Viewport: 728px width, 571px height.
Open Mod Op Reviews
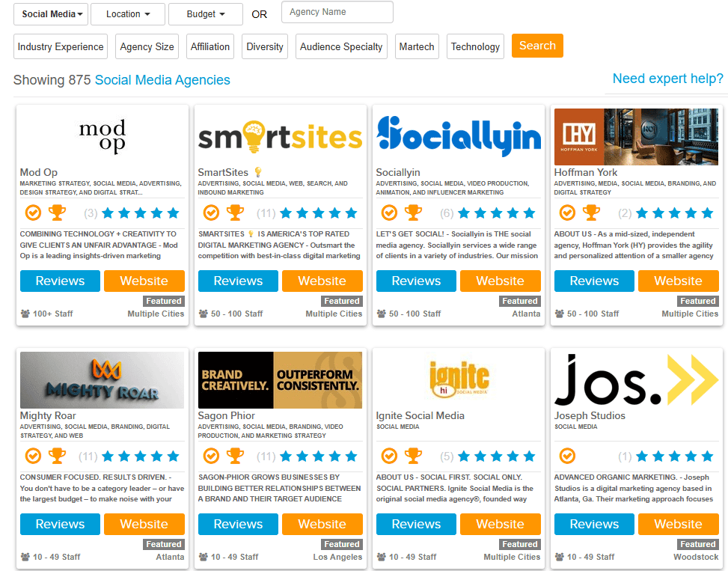pos(60,281)
